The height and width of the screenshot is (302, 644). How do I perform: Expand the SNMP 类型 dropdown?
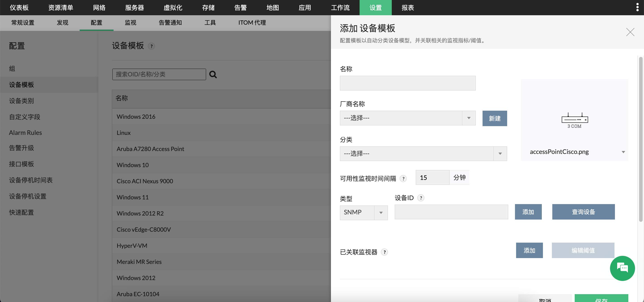click(x=381, y=213)
